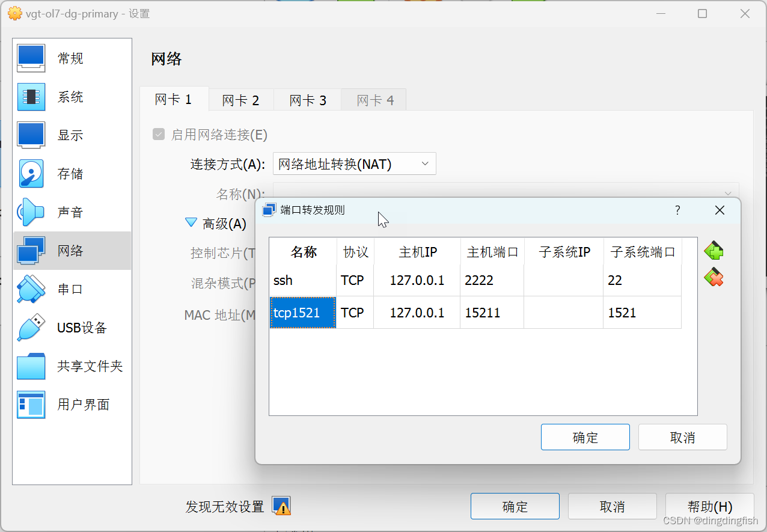Open the USB设备 settings category

tap(72, 328)
